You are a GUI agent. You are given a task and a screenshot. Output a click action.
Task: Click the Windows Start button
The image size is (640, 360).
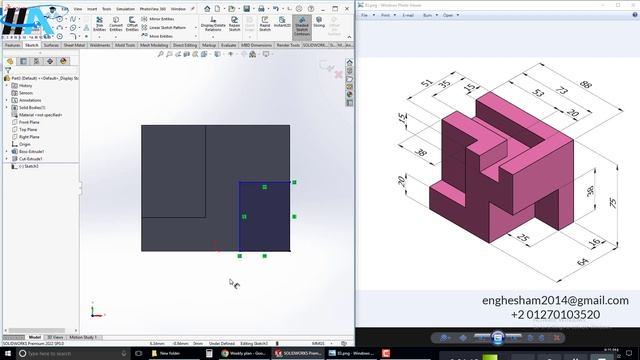pyautogui.click(x=8, y=353)
